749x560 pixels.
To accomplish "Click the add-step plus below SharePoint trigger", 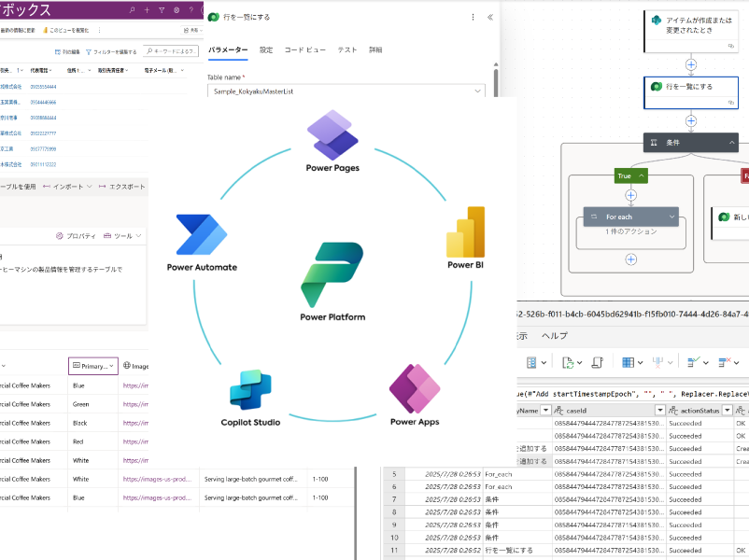I will (691, 64).
